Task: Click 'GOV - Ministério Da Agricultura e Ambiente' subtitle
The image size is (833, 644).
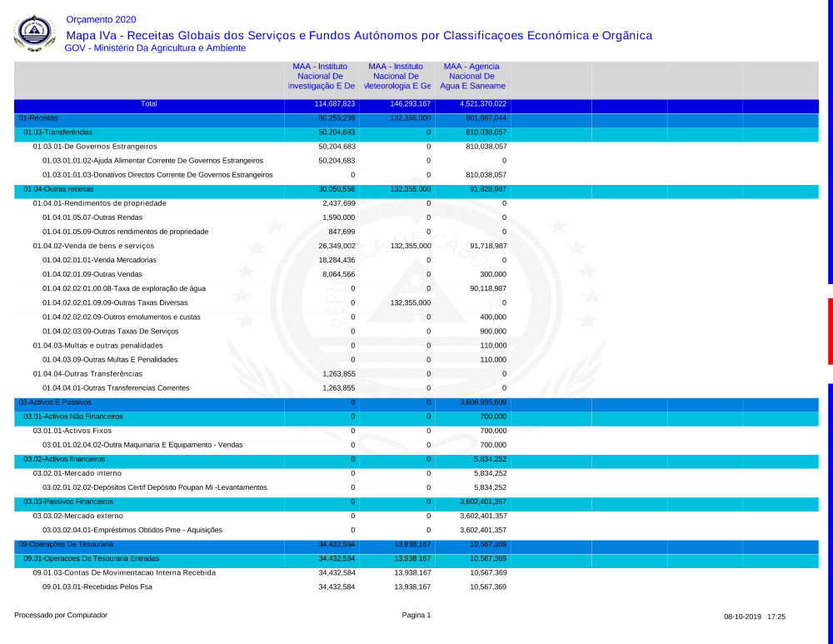Action: coord(155,48)
